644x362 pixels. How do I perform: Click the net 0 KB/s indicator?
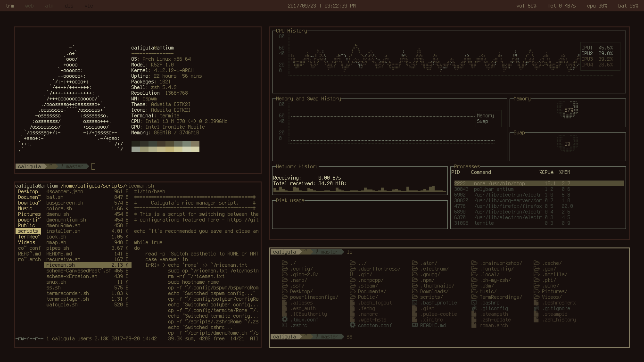point(561,6)
